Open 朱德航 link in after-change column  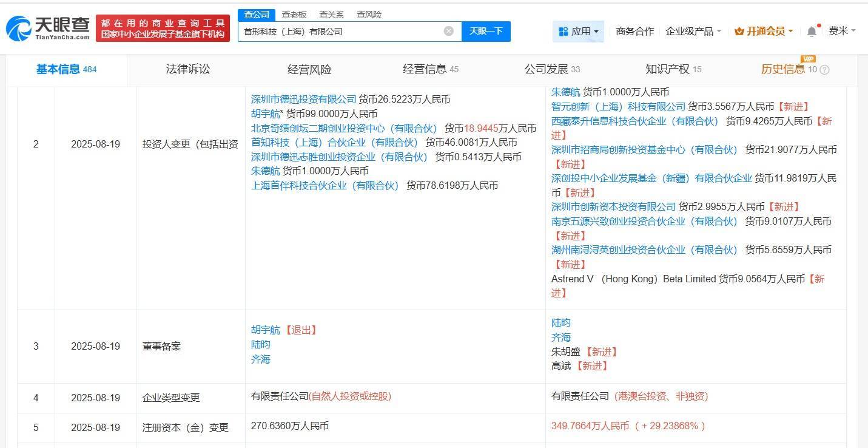click(566, 92)
